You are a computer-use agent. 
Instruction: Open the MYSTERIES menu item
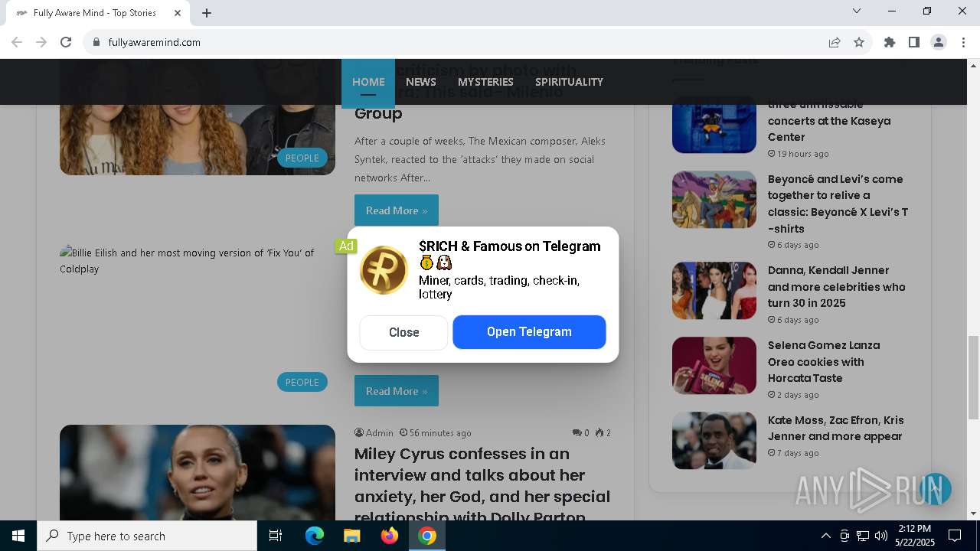(x=485, y=82)
